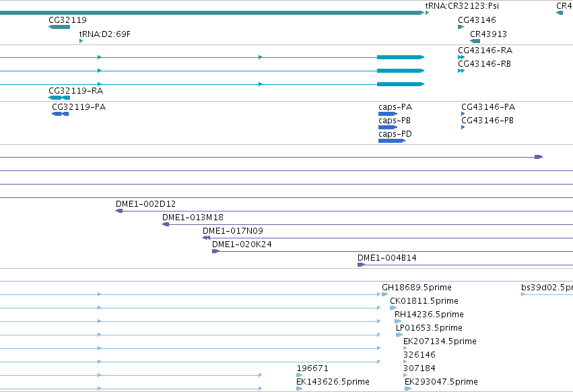Click the CG43146-PB protein label
Viewport: 573px width, 392px height.
click(x=487, y=121)
